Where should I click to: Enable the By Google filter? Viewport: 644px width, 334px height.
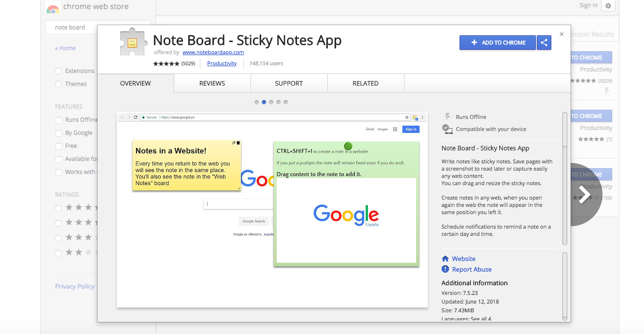(x=58, y=132)
